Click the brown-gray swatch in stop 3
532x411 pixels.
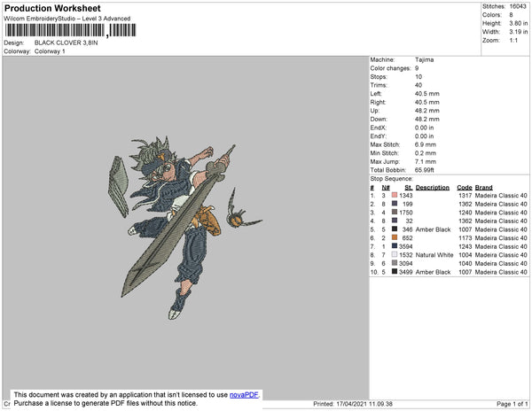pyautogui.click(x=395, y=212)
